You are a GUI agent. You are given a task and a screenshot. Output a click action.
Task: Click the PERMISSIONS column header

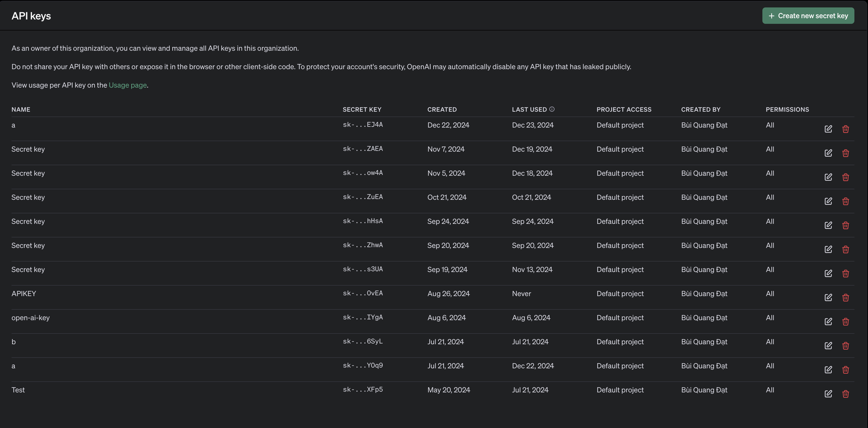tap(787, 109)
